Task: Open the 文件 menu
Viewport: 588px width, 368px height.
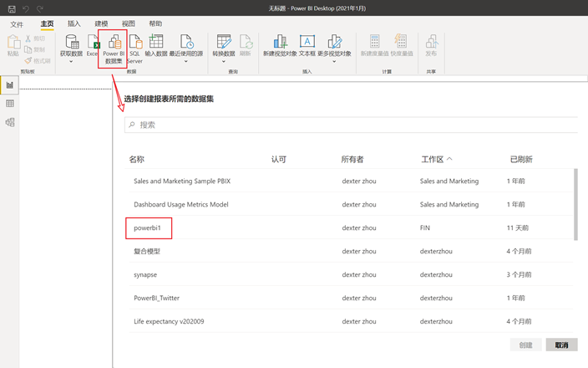Action: tap(17, 24)
